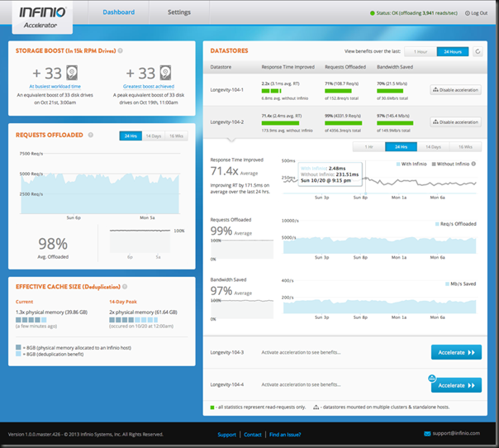Click Longevity-104-4 datastore name

tap(227, 384)
